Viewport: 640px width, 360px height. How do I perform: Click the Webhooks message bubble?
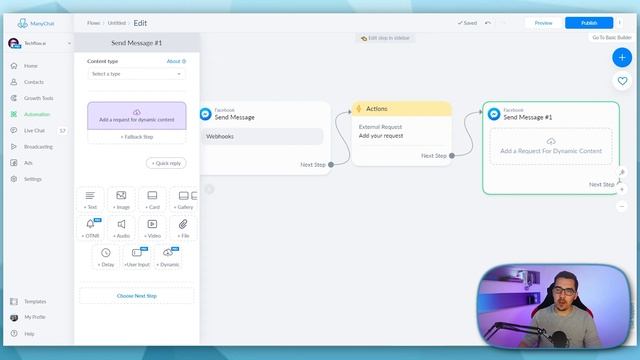[x=262, y=136]
